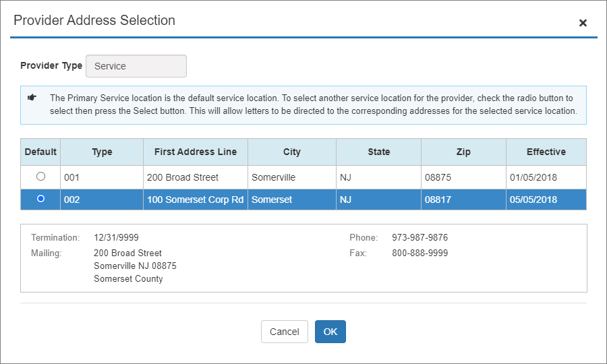Screen dimensions: 607x364
Task: Close the Provider Address Selection dialog
Action: tap(583, 23)
